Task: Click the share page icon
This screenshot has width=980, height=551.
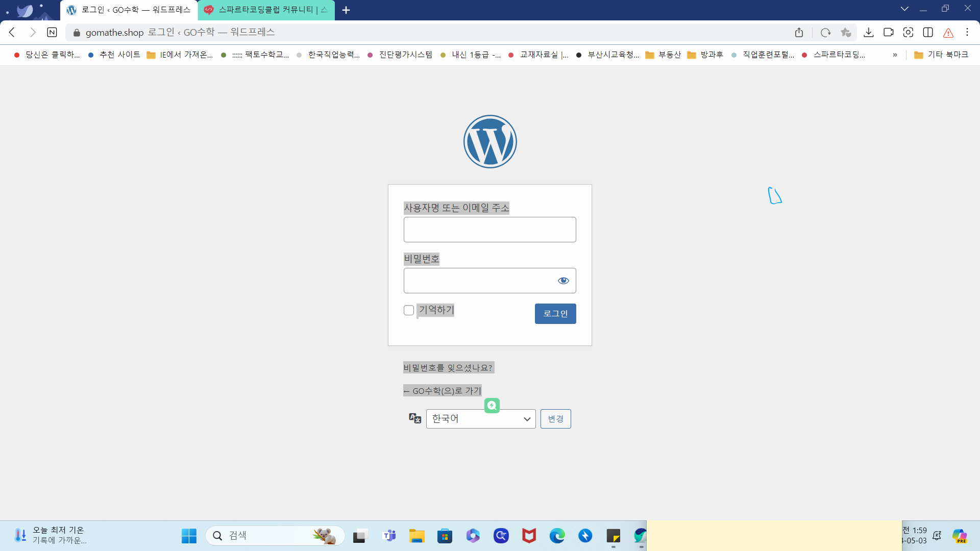Action: (799, 33)
